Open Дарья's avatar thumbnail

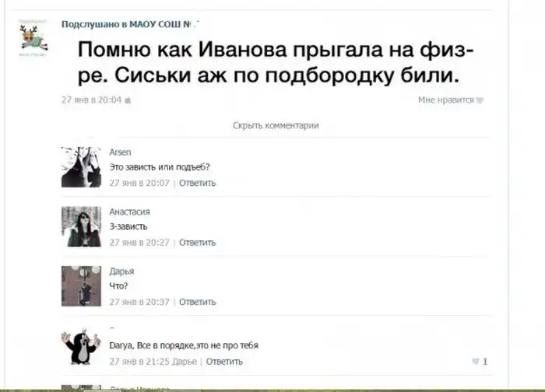coord(81,286)
